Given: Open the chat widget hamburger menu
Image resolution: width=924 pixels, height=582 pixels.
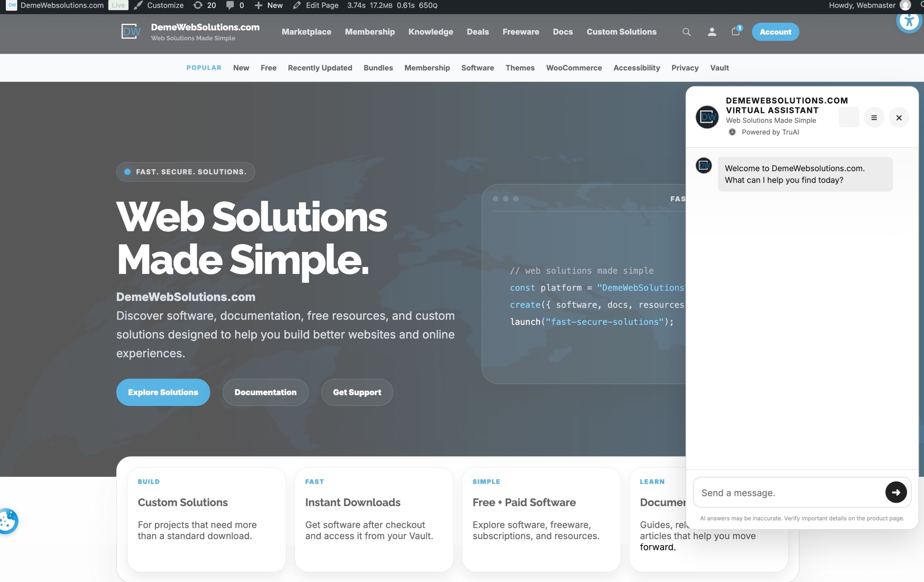Looking at the screenshot, I should (x=874, y=117).
